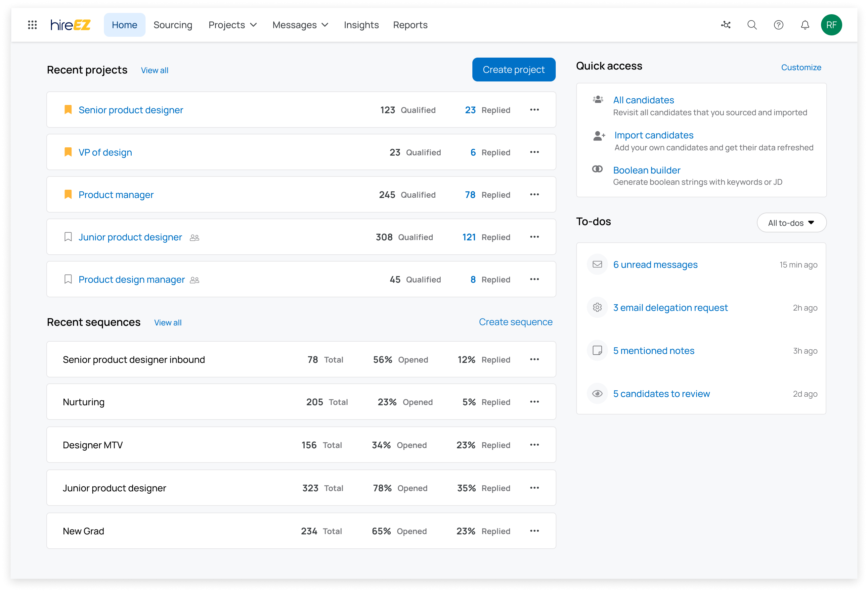Open search with the magnifier icon
Screen dimensions: 868x592
(752, 25)
